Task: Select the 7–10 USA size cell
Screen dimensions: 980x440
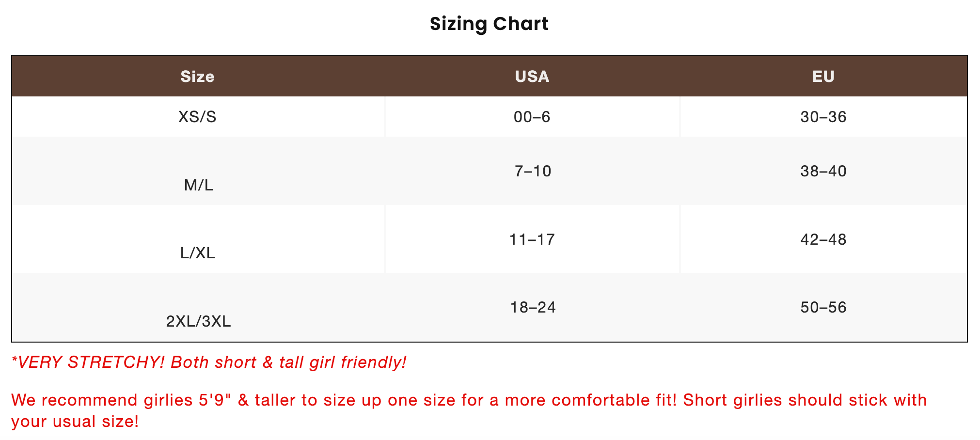Action: (x=533, y=171)
